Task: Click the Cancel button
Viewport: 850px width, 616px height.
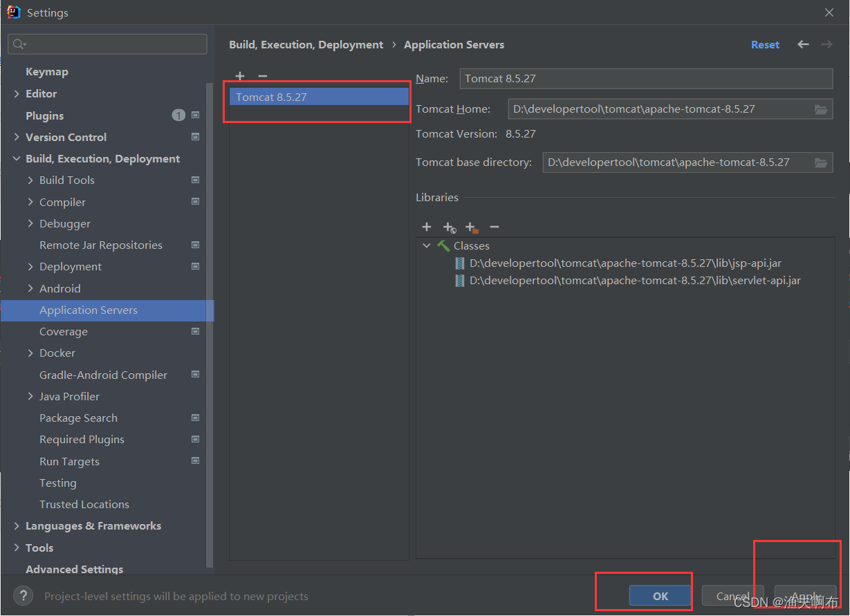Action: (x=733, y=596)
